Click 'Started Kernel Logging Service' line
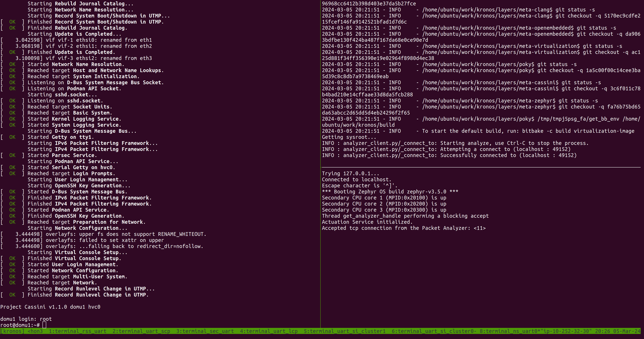 point(61,119)
